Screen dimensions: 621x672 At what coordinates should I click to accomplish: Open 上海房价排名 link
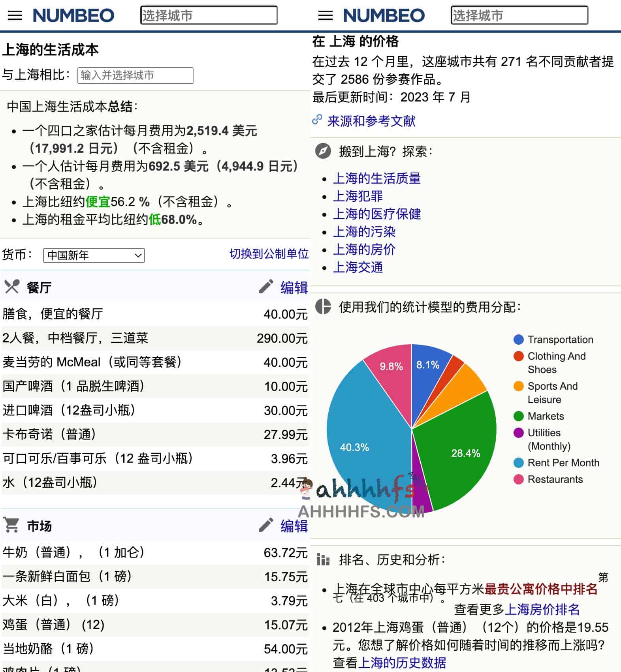542,609
